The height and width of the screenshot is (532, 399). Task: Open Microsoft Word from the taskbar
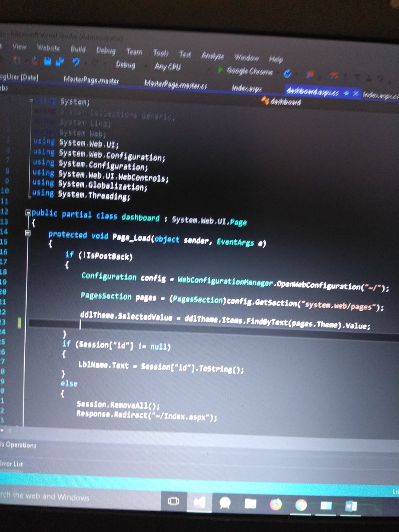pyautogui.click(x=351, y=506)
